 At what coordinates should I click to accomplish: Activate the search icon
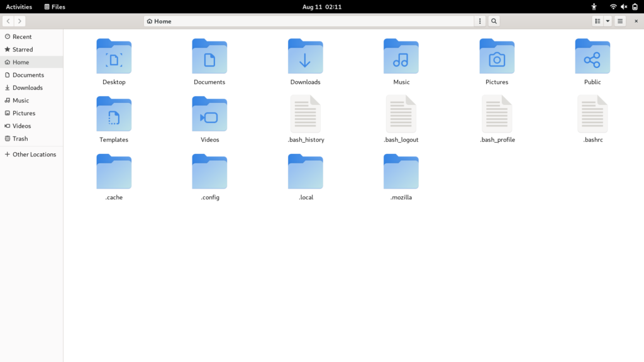pos(494,21)
